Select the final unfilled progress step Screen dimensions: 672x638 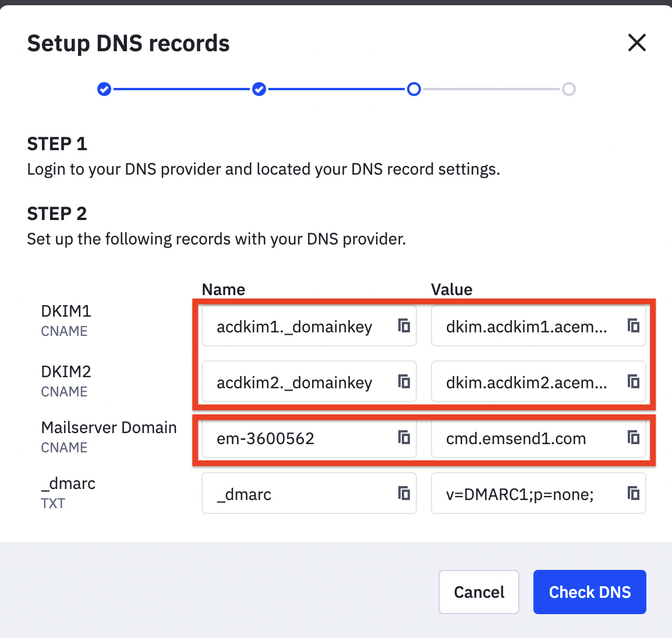[x=569, y=89]
